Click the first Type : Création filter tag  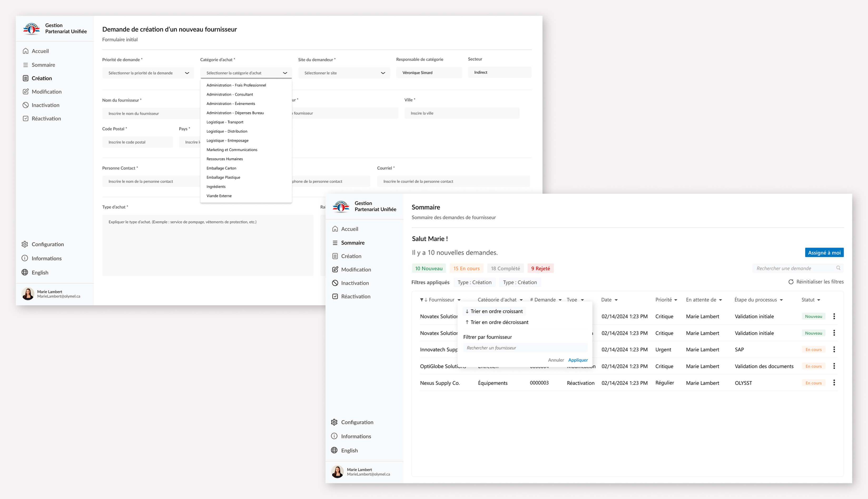point(475,282)
